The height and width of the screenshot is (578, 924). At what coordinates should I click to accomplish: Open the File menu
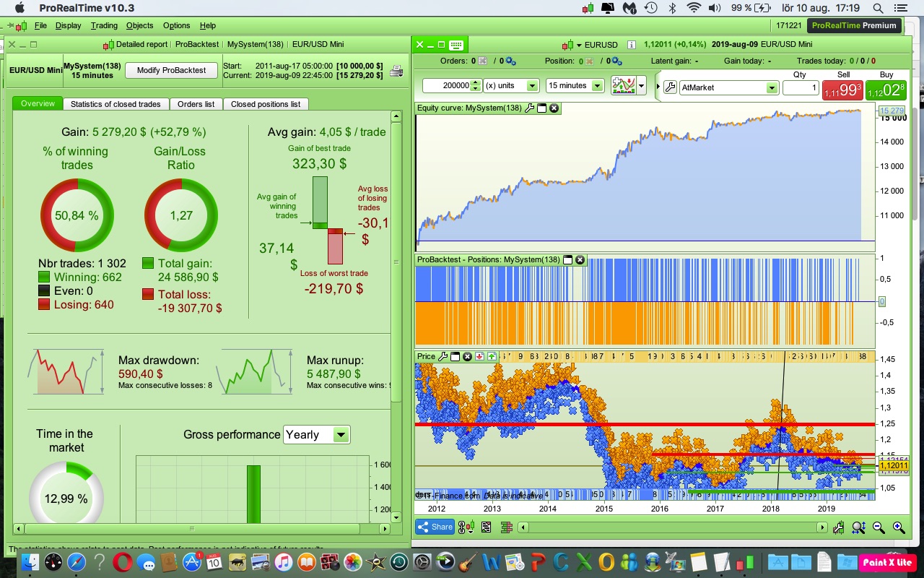click(40, 25)
